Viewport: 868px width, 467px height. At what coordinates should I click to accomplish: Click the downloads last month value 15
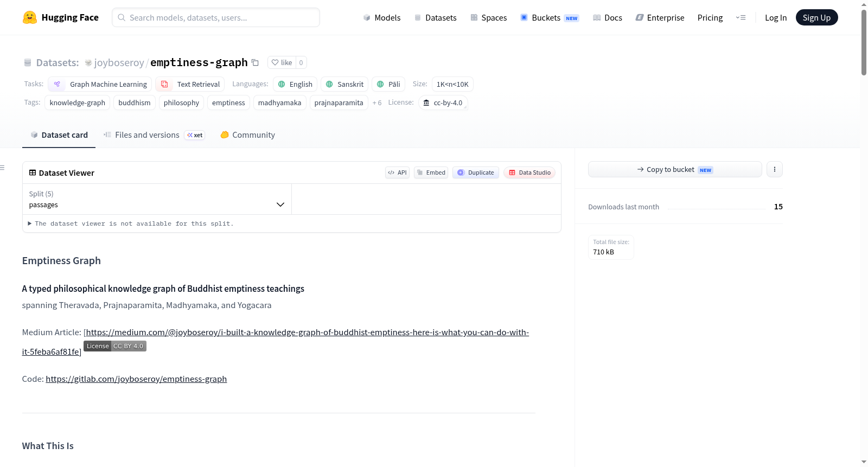pos(778,207)
